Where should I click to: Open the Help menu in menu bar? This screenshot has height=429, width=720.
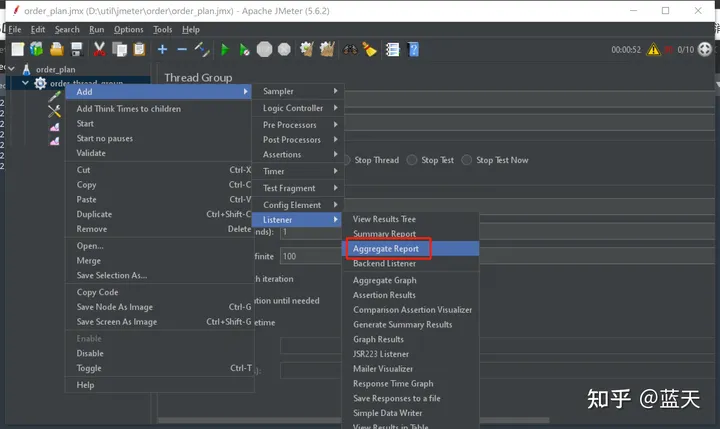(191, 29)
